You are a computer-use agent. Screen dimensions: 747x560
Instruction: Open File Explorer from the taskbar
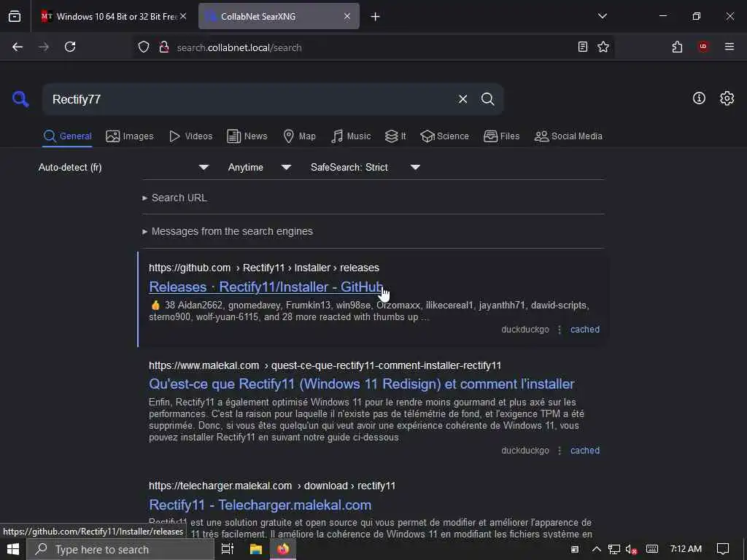(256, 549)
